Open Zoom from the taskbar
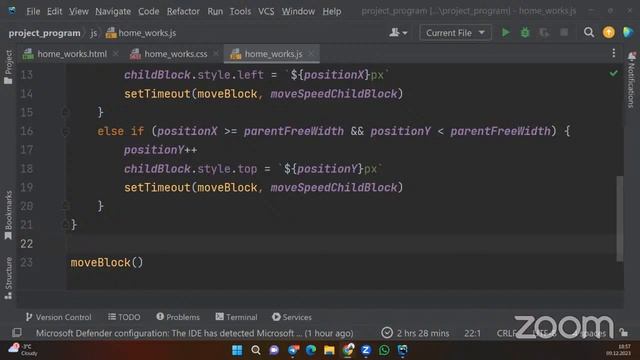This screenshot has width=640, height=360. tap(366, 350)
